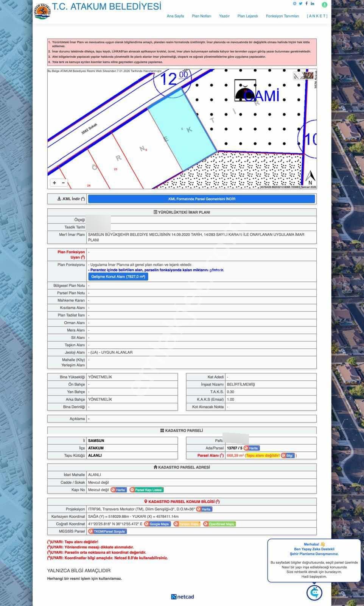
Task: Click the Kadastro Parsel Adresi home icon
Action: click(x=155, y=467)
